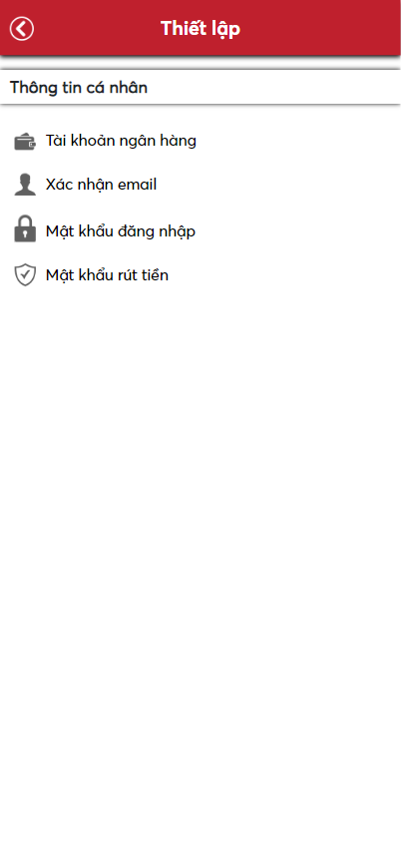Return to previous screen from Thiết lập
Viewport: 401px width, 868px height.
pos(22,28)
